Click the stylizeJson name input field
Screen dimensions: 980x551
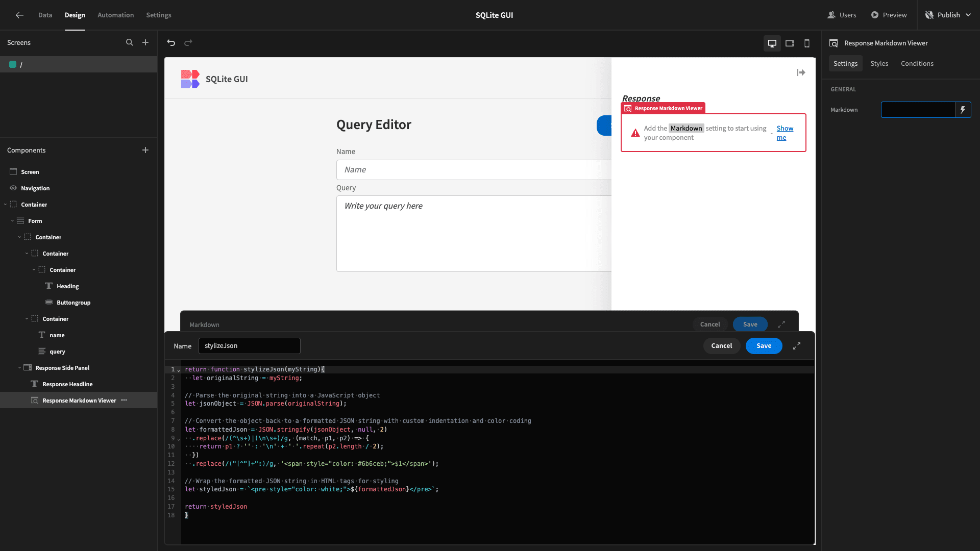249,346
